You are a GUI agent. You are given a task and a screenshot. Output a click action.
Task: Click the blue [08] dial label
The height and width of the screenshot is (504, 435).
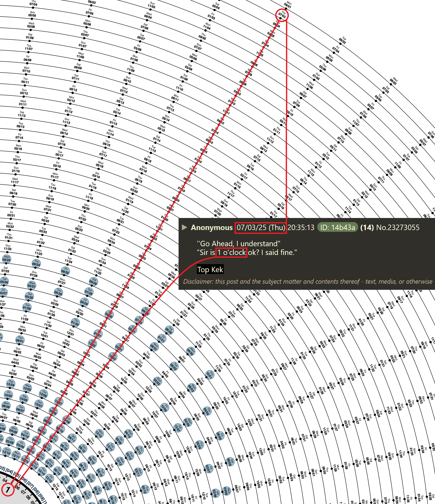click(x=36, y=491)
